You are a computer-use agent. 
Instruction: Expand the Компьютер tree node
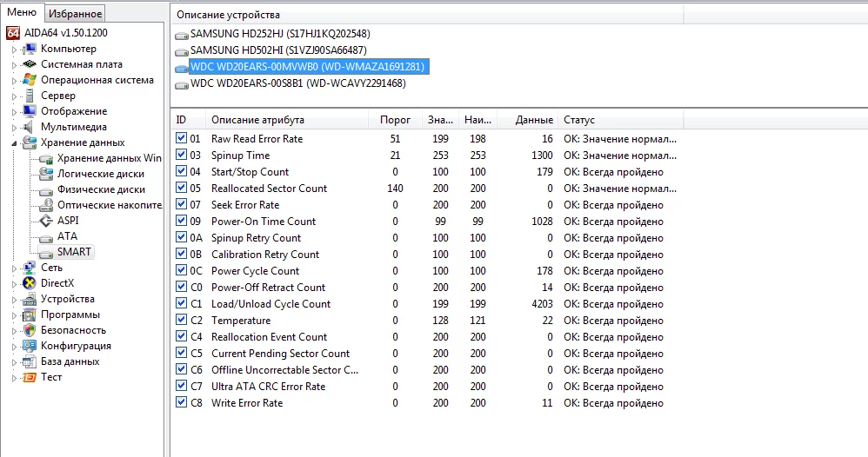click(x=15, y=50)
